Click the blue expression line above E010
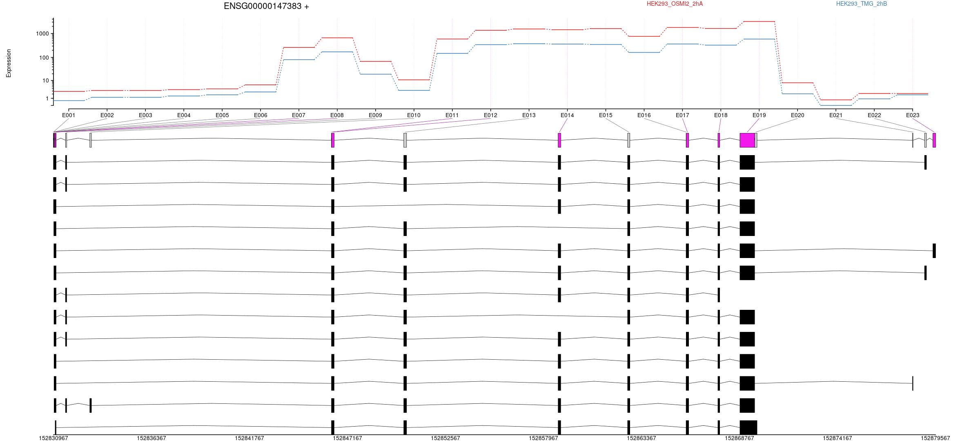The width and height of the screenshot is (980, 445). click(414, 90)
